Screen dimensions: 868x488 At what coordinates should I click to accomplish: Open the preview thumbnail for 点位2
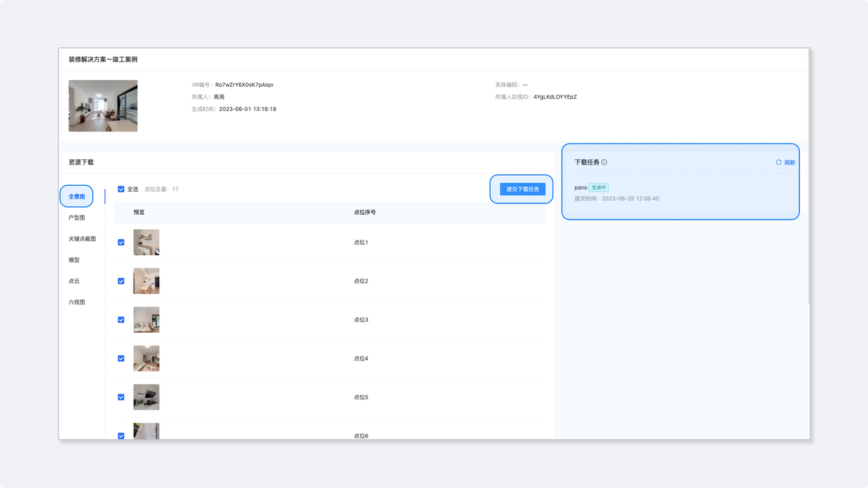[x=146, y=281]
